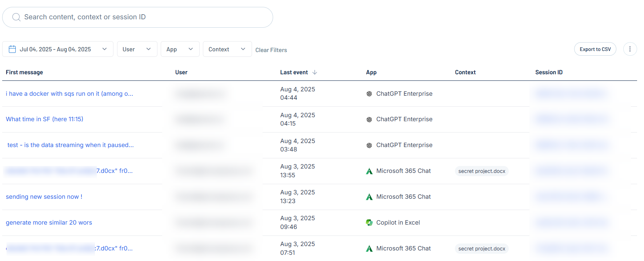
Task: Expand the date range Jul 04 - Aug 04 dropdown
Action: 104,49
